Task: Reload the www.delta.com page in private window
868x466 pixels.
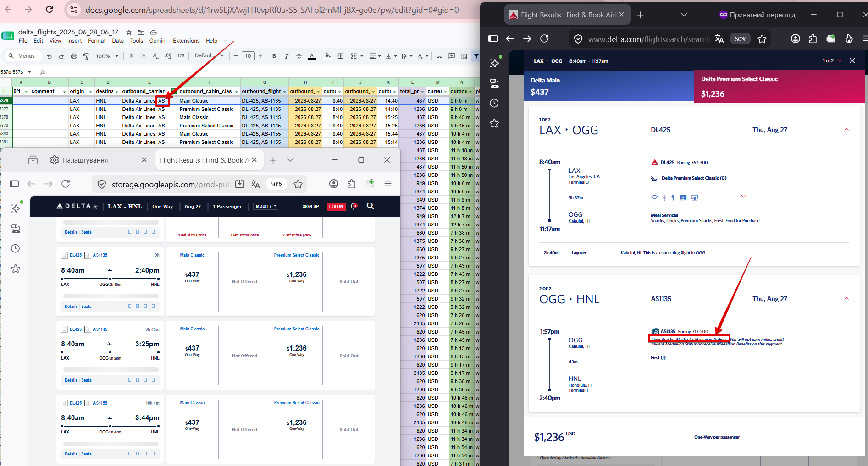Action: click(544, 39)
